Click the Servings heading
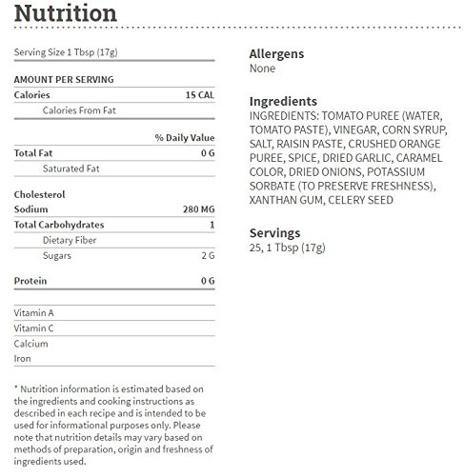Image resolution: width=464 pixels, height=476 pixels. coord(274,233)
